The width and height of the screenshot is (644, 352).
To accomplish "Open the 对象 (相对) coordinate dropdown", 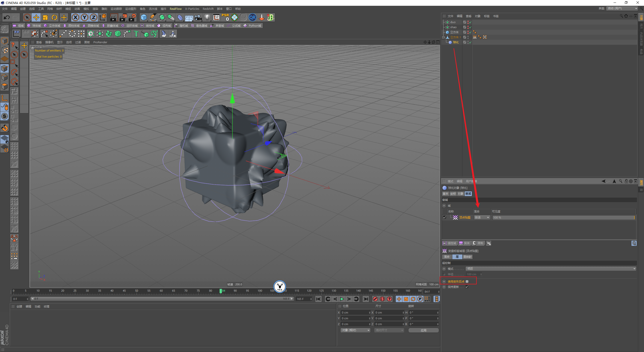I will point(355,330).
